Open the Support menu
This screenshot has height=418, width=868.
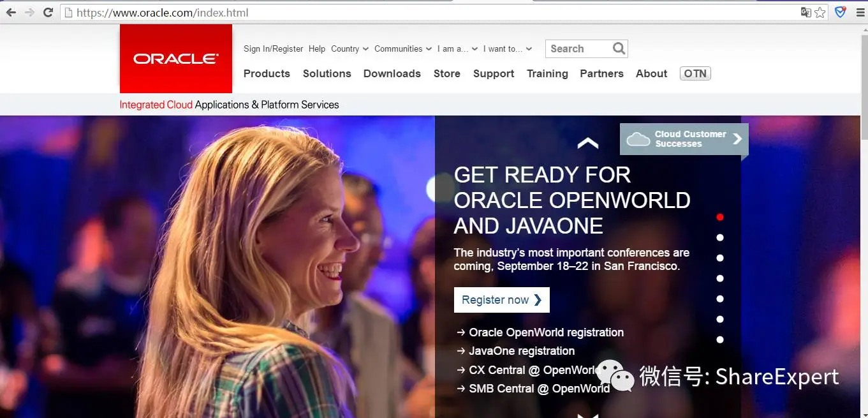click(494, 73)
